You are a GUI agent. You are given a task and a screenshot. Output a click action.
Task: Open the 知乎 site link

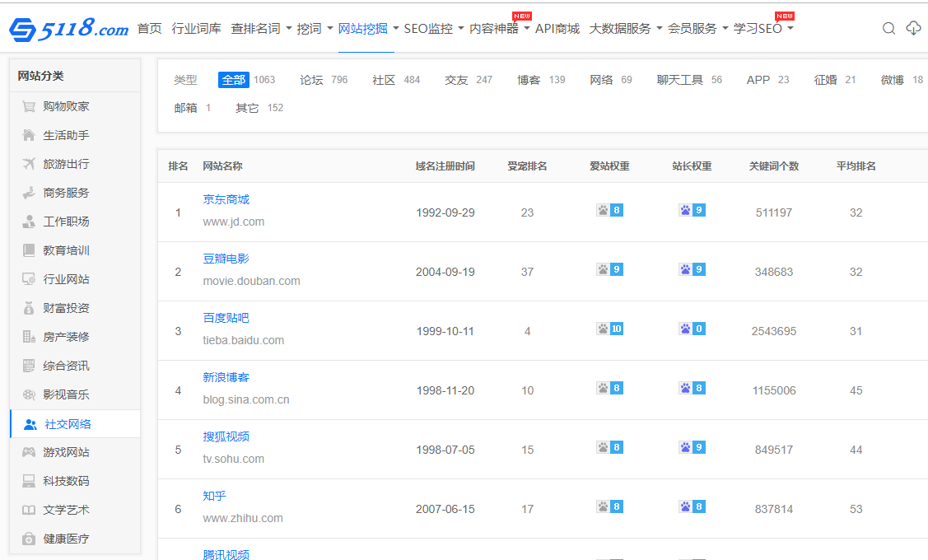click(x=214, y=496)
